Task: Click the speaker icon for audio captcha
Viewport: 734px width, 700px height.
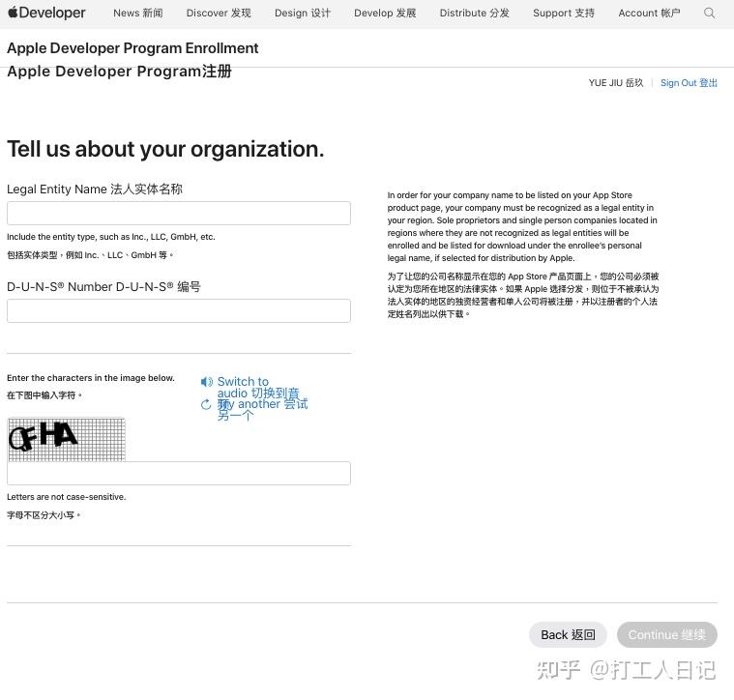Action: click(x=206, y=382)
